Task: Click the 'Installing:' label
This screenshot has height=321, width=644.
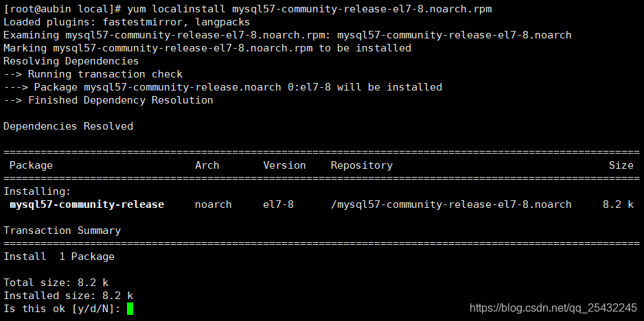Action: coord(37,191)
